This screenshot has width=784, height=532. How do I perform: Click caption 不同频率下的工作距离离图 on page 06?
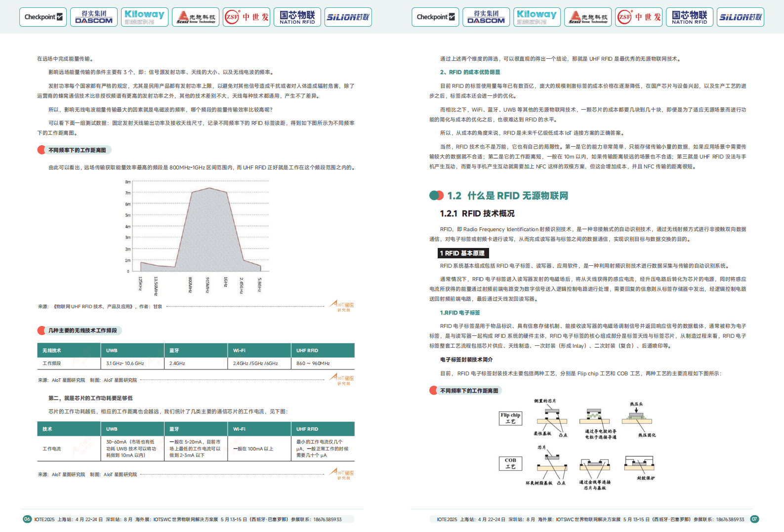point(77,150)
